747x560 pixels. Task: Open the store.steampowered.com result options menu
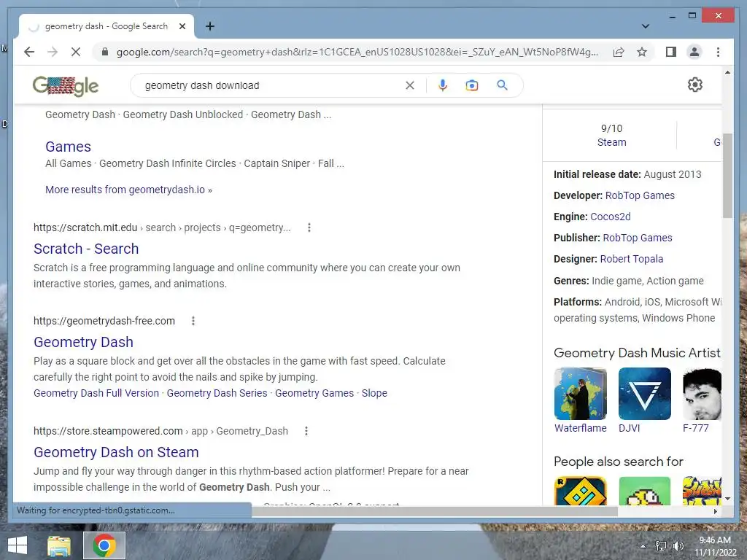pyautogui.click(x=306, y=431)
